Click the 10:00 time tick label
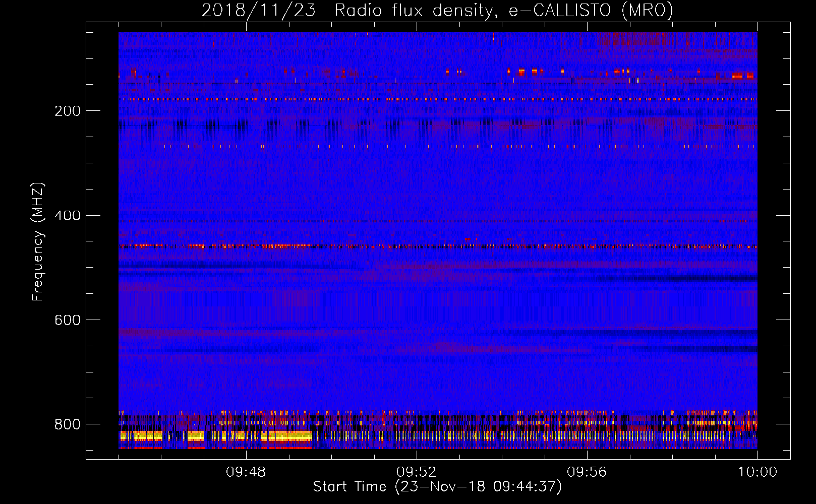The height and width of the screenshot is (504, 816). (757, 472)
